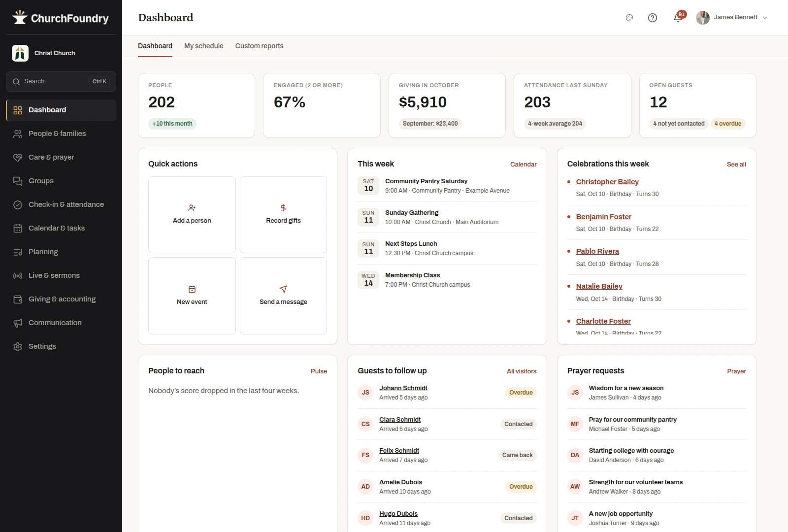Viewport: 788px width, 532px height.
Task: Open notifications bell with 9+ badge
Action: tap(678, 18)
